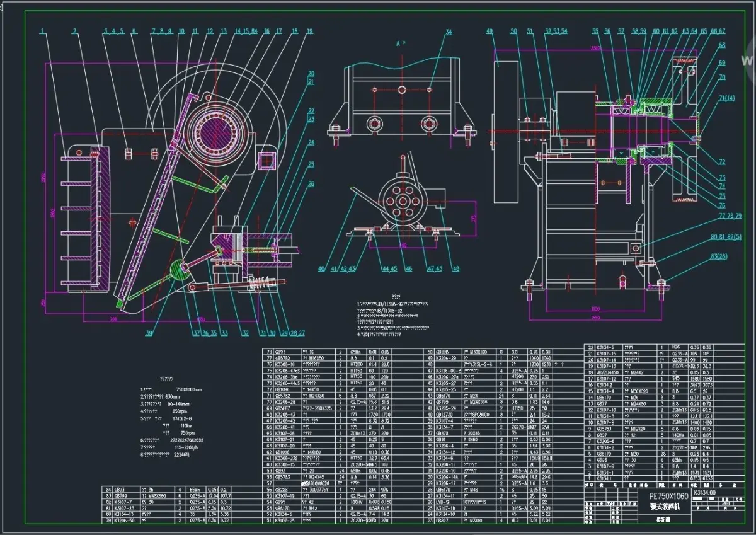Click motor model Y315L2-8
Image resolution: width=756 pixels, height=535 pixels.
[x=182, y=418]
